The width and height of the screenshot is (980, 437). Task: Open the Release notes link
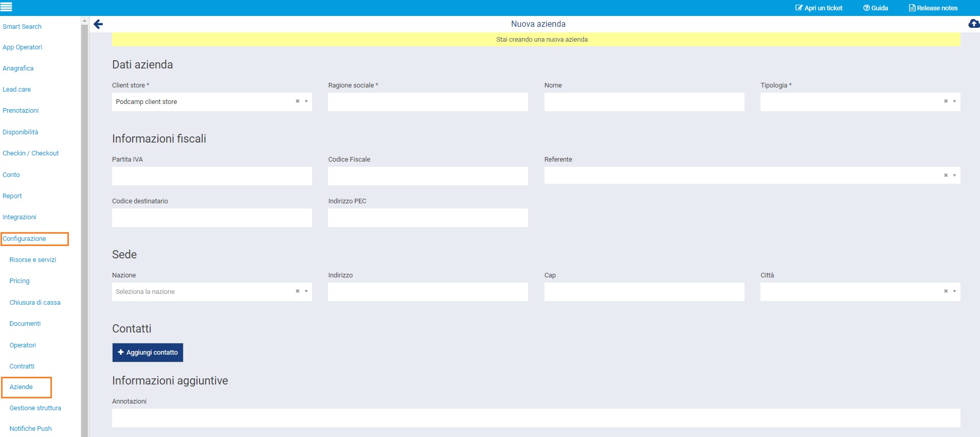click(933, 8)
